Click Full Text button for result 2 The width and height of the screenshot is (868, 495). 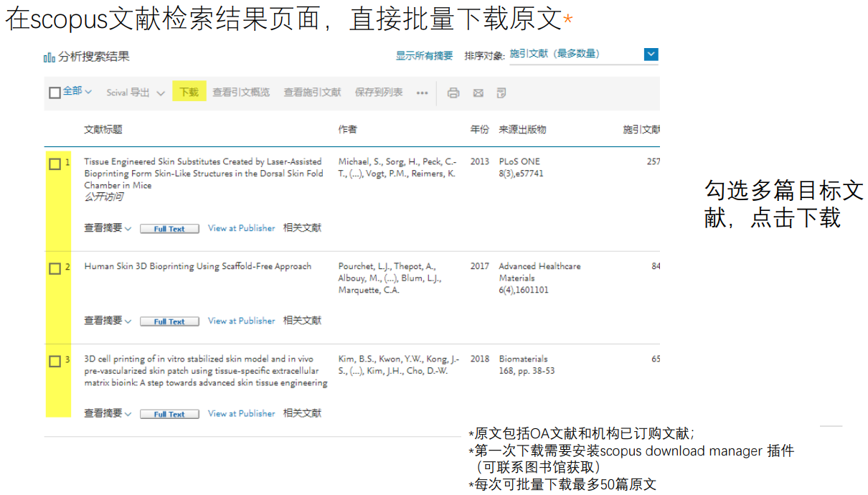click(x=169, y=321)
